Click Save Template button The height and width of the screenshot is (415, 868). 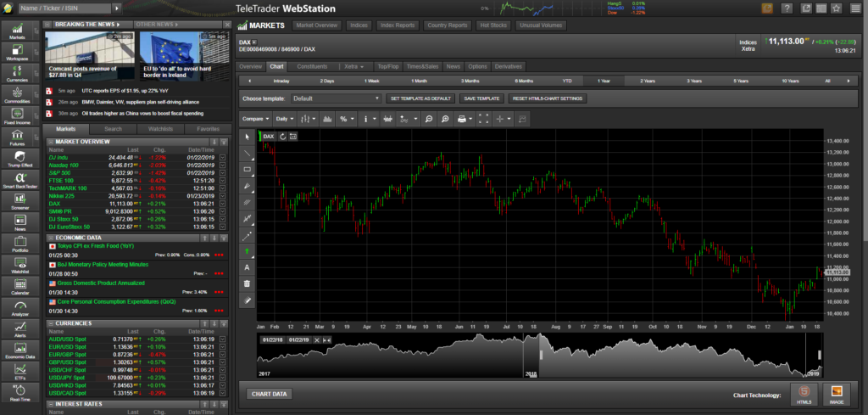[481, 98]
